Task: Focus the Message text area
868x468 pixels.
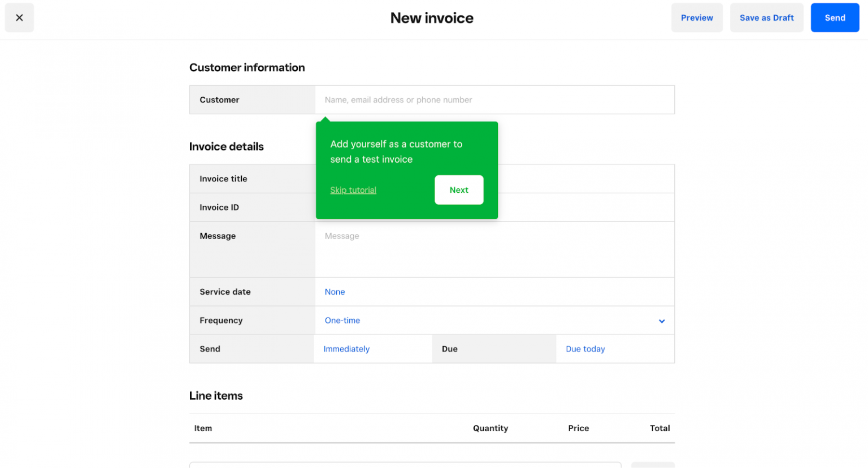Action: (x=494, y=249)
